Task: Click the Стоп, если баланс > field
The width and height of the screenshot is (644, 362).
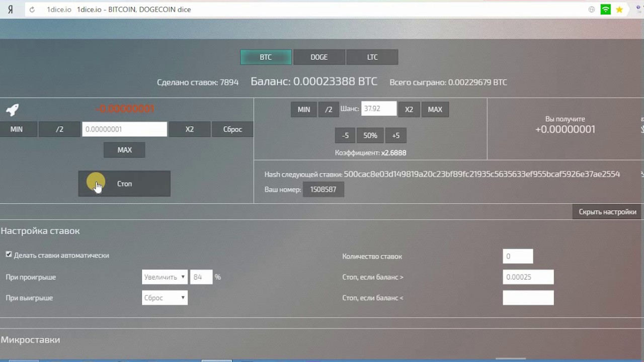Action: [x=528, y=277]
